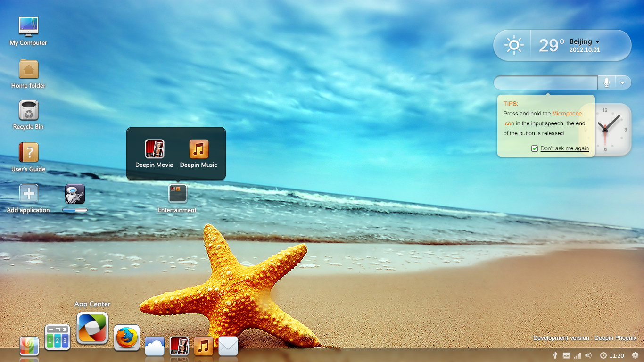Screen dimensions: 644x362
Task: Expand the microphone options arrow
Action: (x=623, y=82)
